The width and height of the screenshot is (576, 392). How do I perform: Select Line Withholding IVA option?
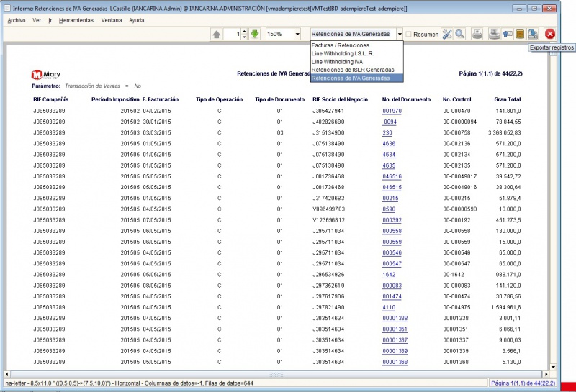[x=356, y=62]
